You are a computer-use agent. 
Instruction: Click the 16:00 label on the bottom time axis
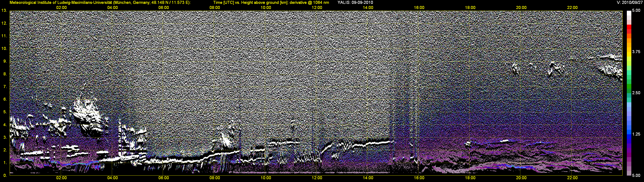(419, 178)
